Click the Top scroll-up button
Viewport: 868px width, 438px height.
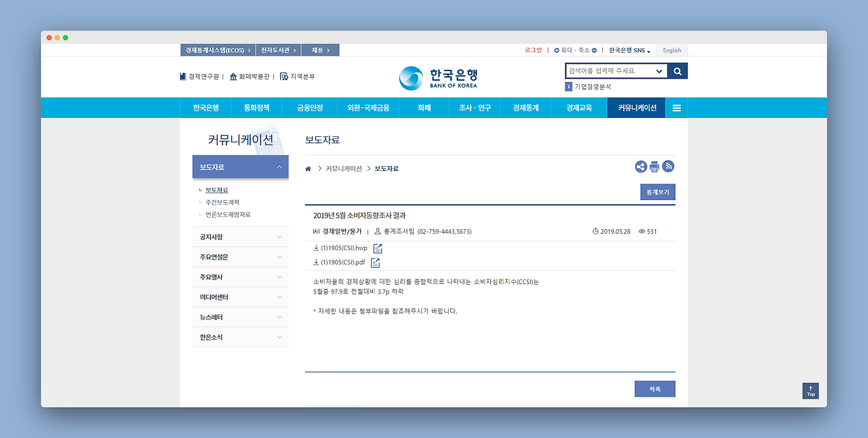click(x=811, y=391)
